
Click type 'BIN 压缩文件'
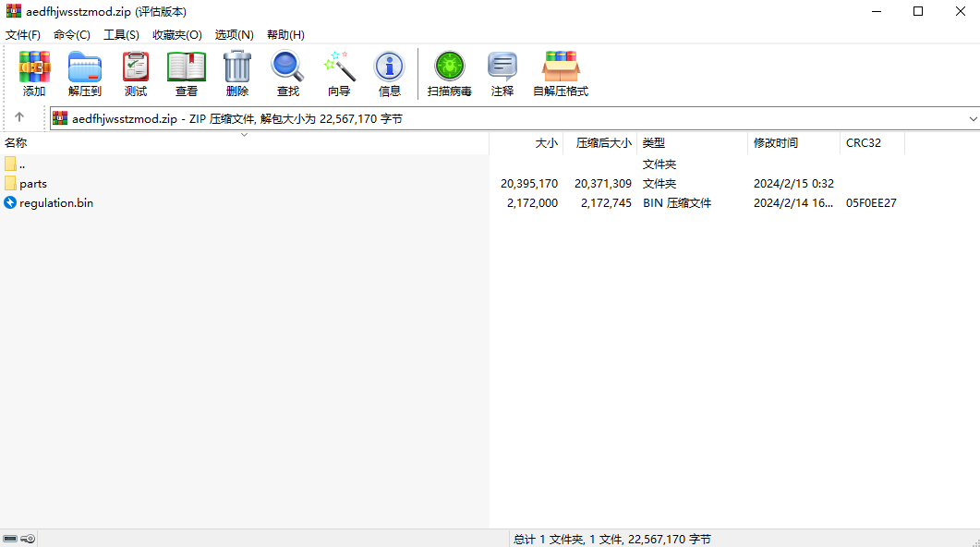(677, 203)
